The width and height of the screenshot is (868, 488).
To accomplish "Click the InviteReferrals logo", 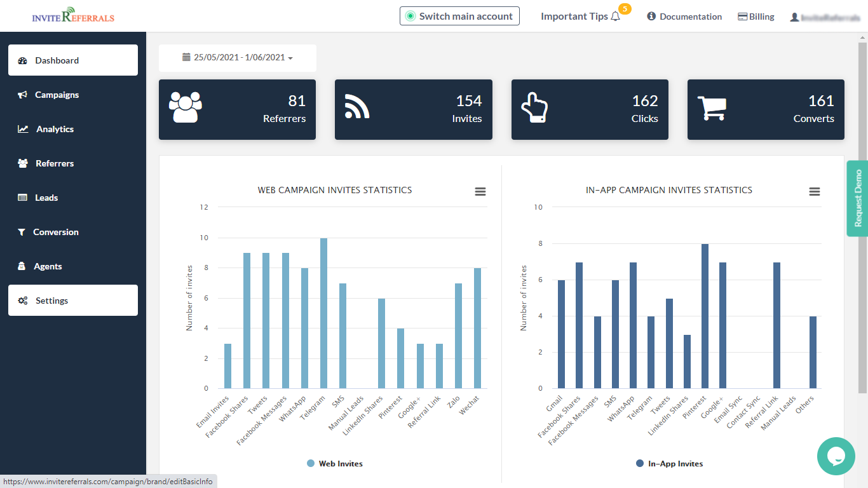I will click(x=73, y=16).
